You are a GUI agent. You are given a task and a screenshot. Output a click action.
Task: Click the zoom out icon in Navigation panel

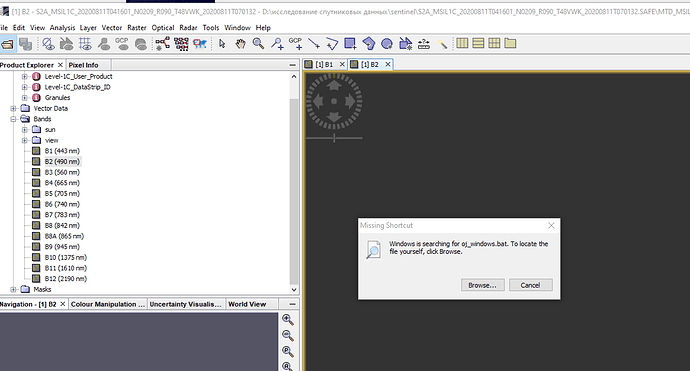(287, 336)
